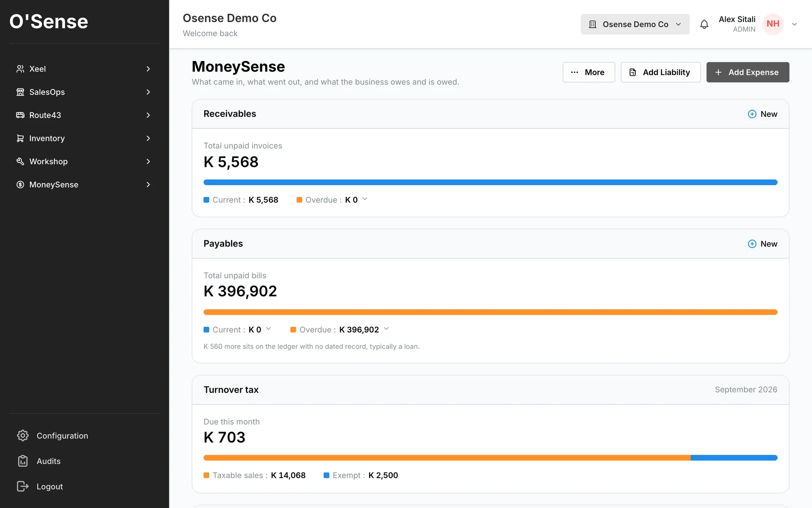Click the Inventory cart icon

(20, 138)
